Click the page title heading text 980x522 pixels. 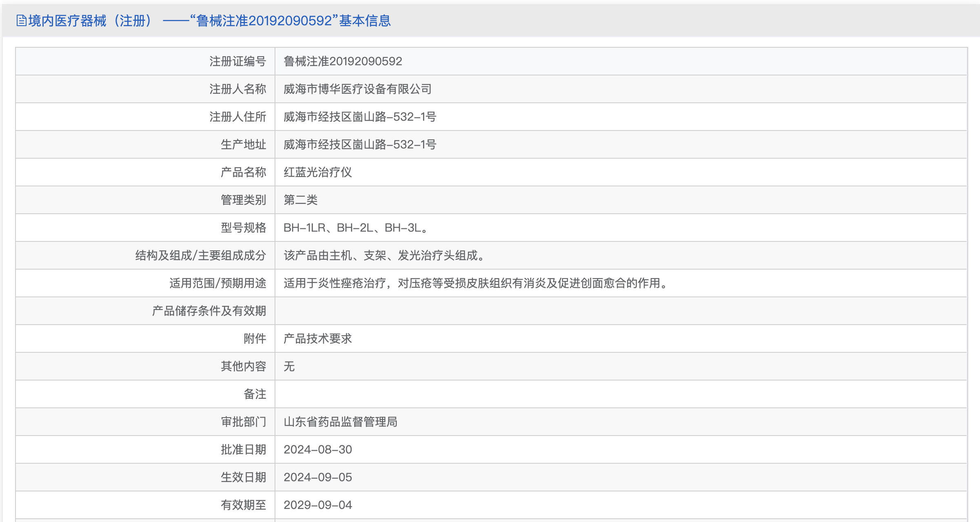click(x=209, y=20)
